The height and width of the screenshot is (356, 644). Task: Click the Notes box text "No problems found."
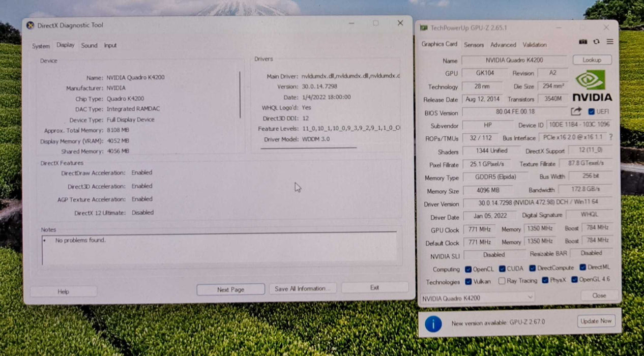pos(80,240)
